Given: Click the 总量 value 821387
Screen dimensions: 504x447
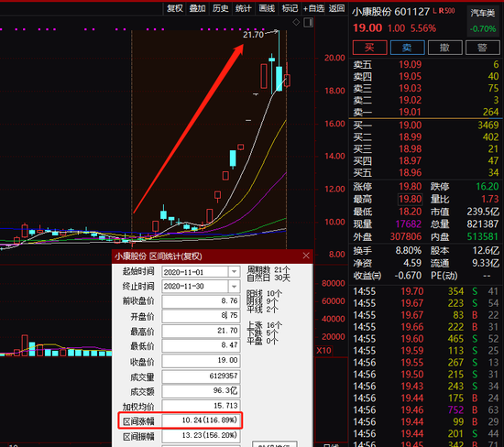Looking at the screenshot, I should coord(483,224).
